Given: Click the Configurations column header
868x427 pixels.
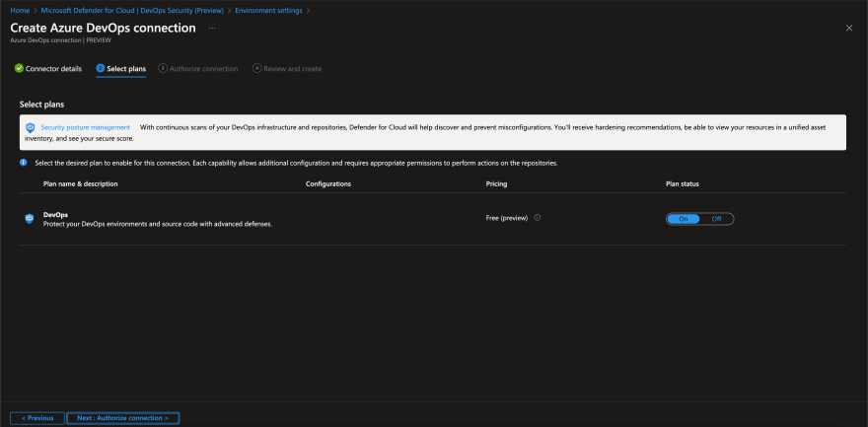Looking at the screenshot, I should [328, 183].
